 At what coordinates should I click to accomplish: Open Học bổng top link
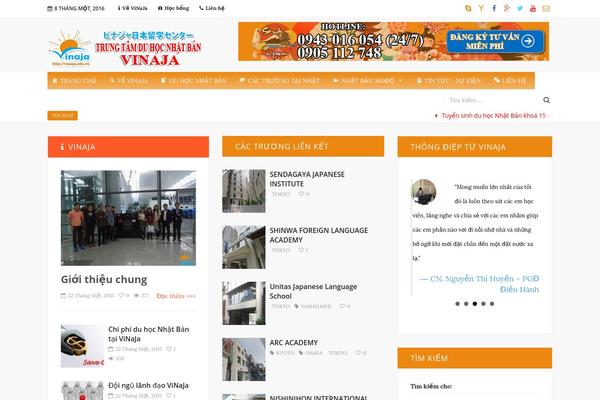point(173,8)
